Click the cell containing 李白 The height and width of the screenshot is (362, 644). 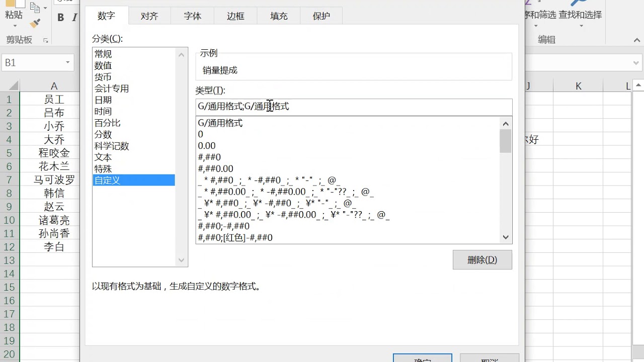[x=50, y=247]
